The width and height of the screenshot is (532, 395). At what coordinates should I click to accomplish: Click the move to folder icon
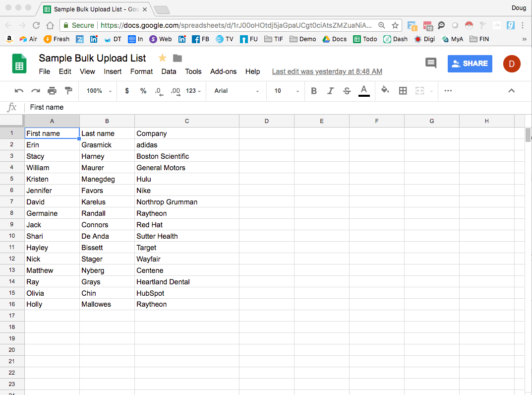click(177, 59)
